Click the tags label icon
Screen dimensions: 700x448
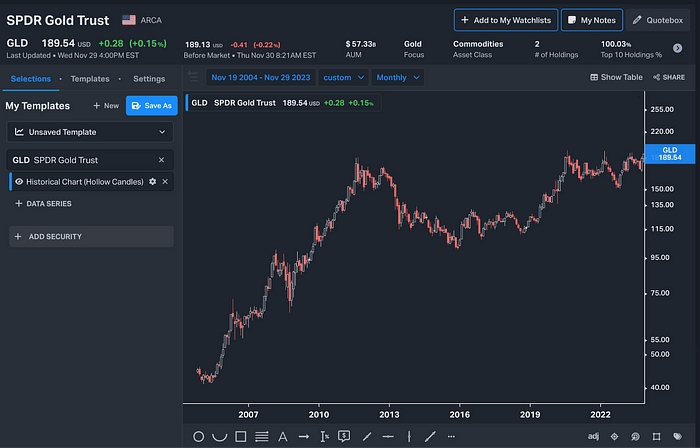point(677,436)
